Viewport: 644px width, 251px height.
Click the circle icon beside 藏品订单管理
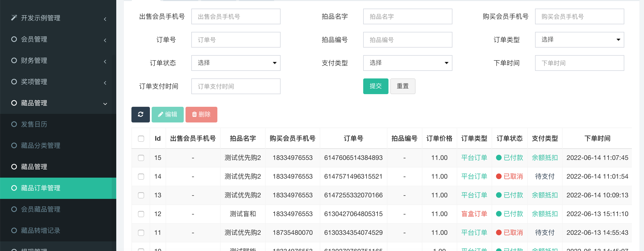pyautogui.click(x=14, y=188)
